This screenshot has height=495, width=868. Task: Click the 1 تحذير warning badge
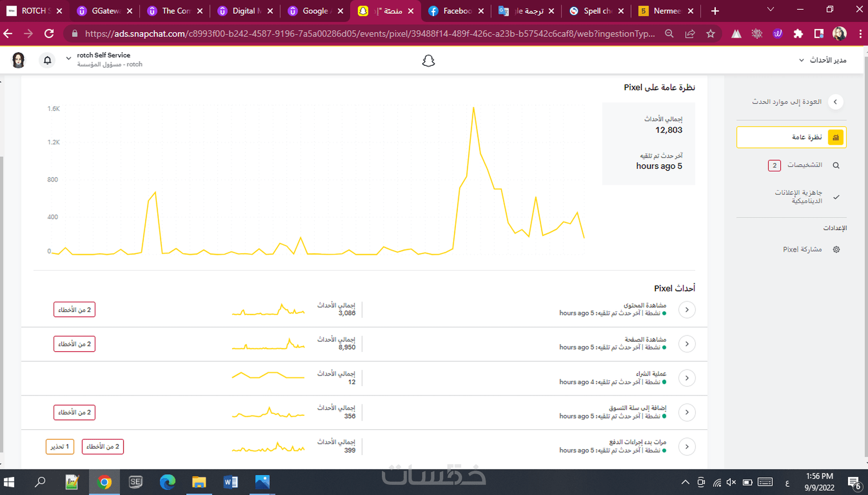[60, 447]
